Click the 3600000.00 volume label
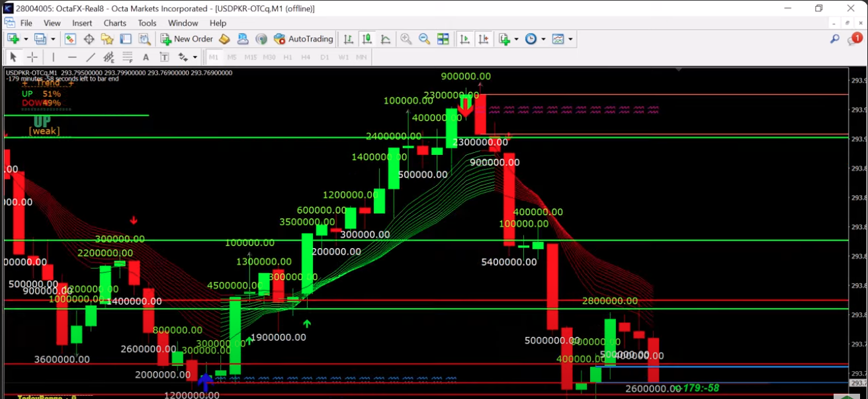Viewport: 868px width, 399px height. point(62,360)
